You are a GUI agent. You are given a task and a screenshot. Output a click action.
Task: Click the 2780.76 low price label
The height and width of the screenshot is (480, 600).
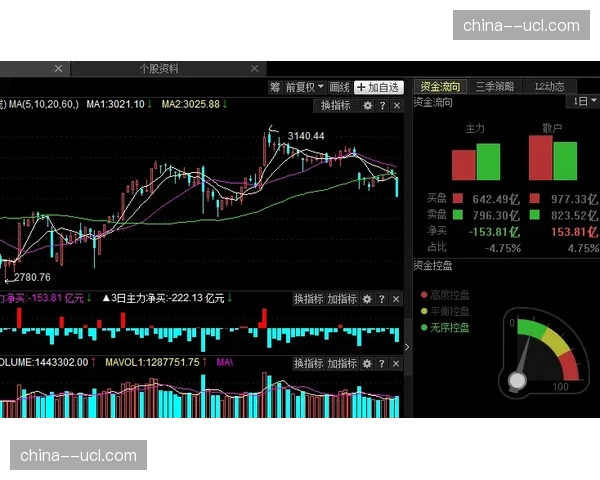coord(32,277)
